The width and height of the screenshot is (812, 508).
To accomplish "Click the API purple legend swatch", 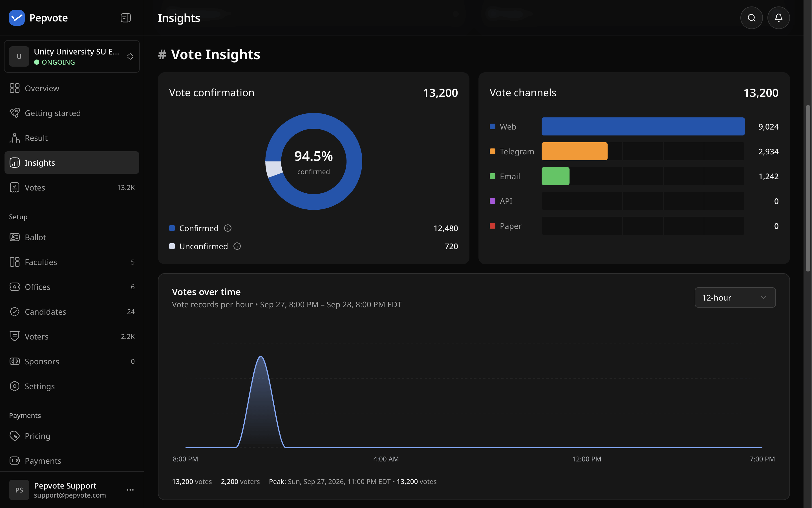I will pos(493,201).
